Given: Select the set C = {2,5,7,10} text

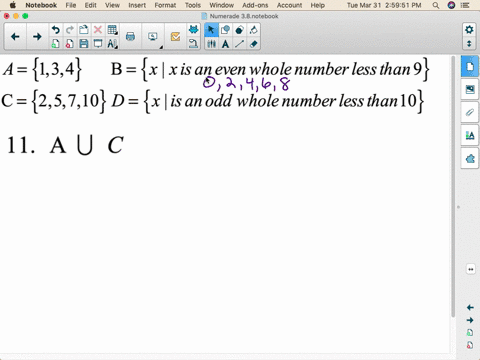Looking at the screenshot, I should pos(53,101).
